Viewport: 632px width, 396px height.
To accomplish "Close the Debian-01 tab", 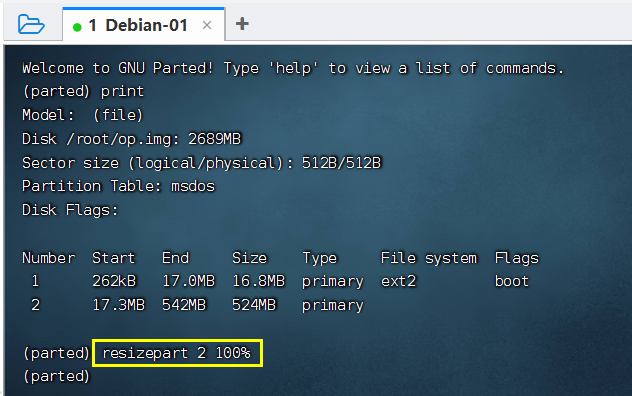I will click(207, 25).
